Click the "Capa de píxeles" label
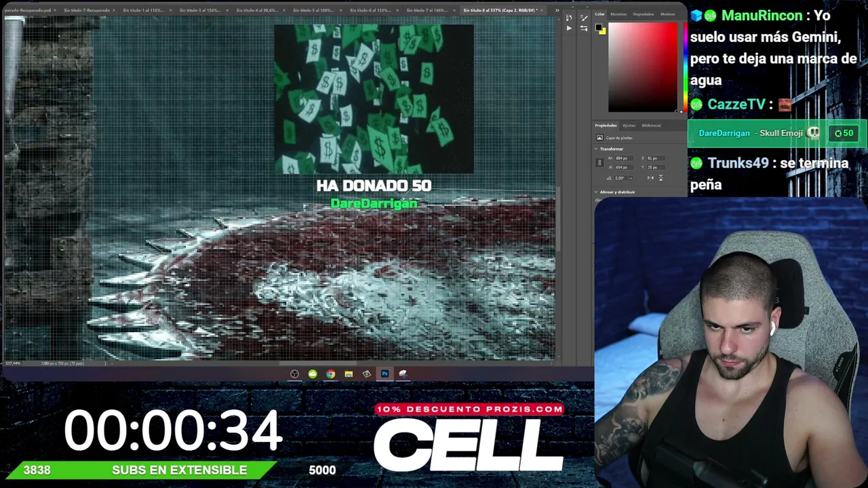 click(618, 138)
